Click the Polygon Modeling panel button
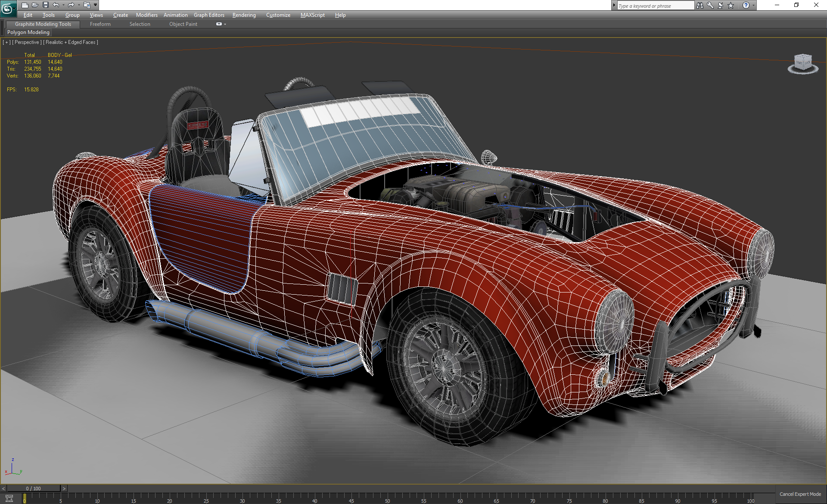 pyautogui.click(x=28, y=32)
